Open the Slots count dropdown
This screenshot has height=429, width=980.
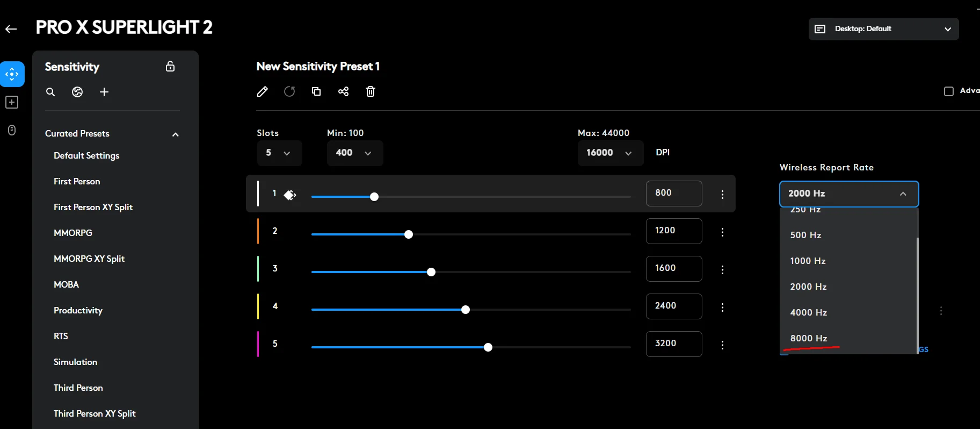point(279,153)
